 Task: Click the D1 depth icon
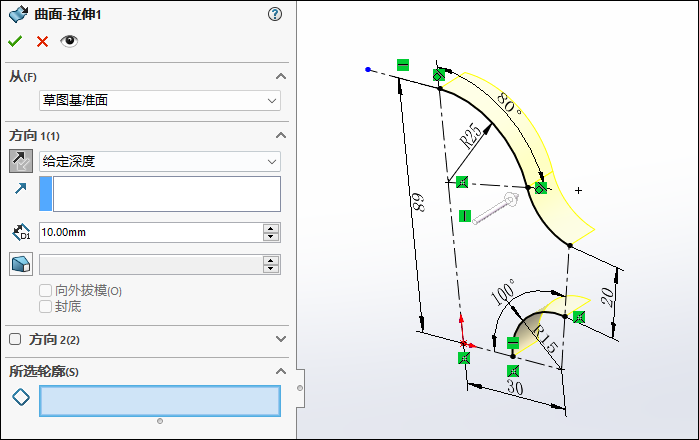pos(21,232)
